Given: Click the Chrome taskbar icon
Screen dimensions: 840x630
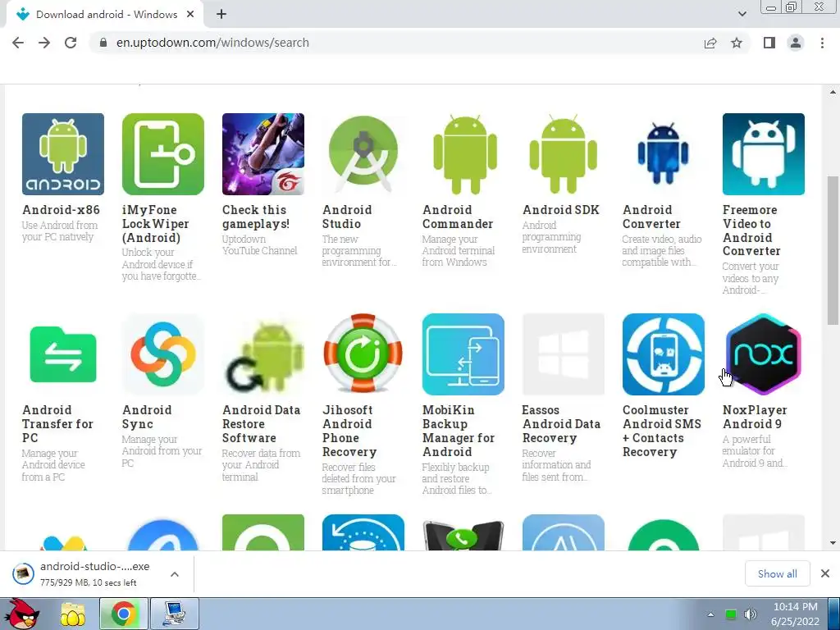Looking at the screenshot, I should click(x=124, y=614).
